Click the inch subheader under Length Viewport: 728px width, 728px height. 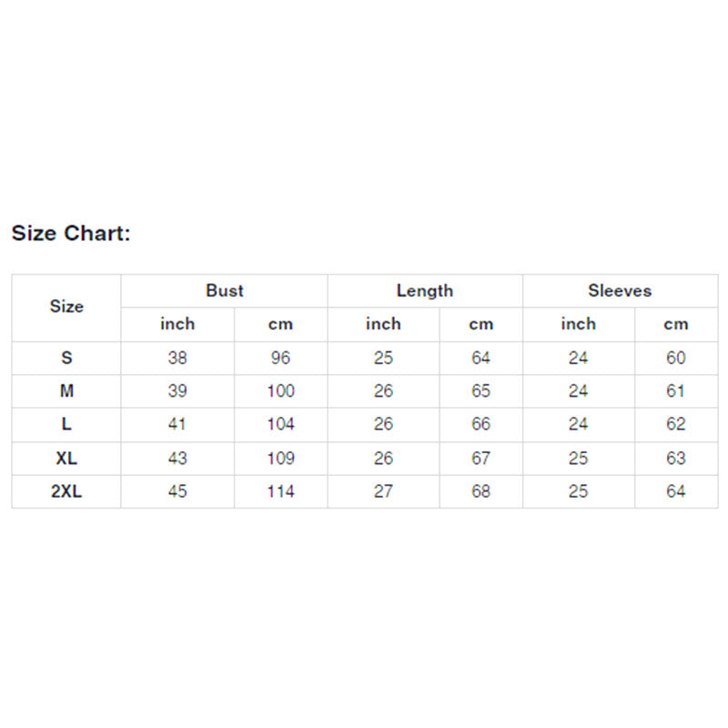[383, 324]
